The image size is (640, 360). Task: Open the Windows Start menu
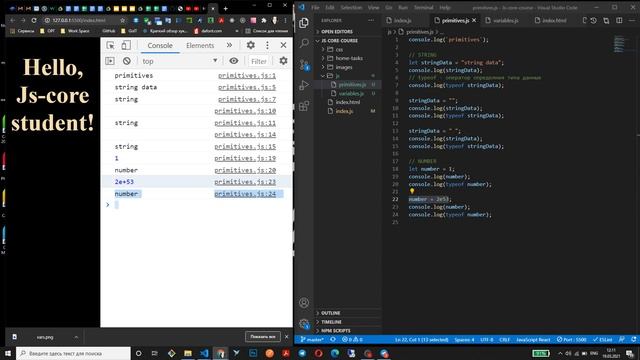click(7, 353)
